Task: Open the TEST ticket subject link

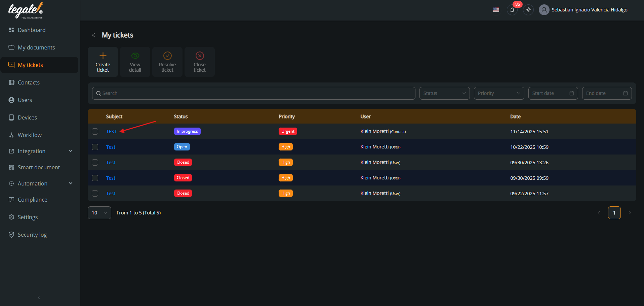Action: (x=111, y=132)
